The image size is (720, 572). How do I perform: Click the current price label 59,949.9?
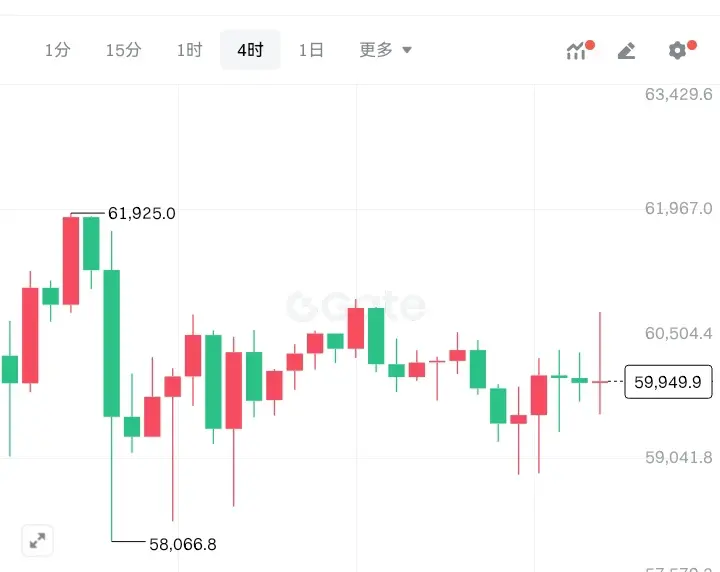(668, 381)
